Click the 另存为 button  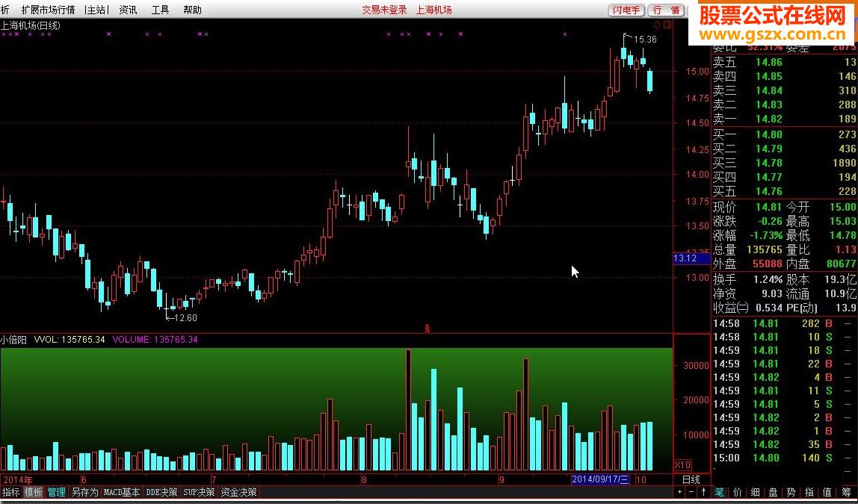(x=84, y=493)
